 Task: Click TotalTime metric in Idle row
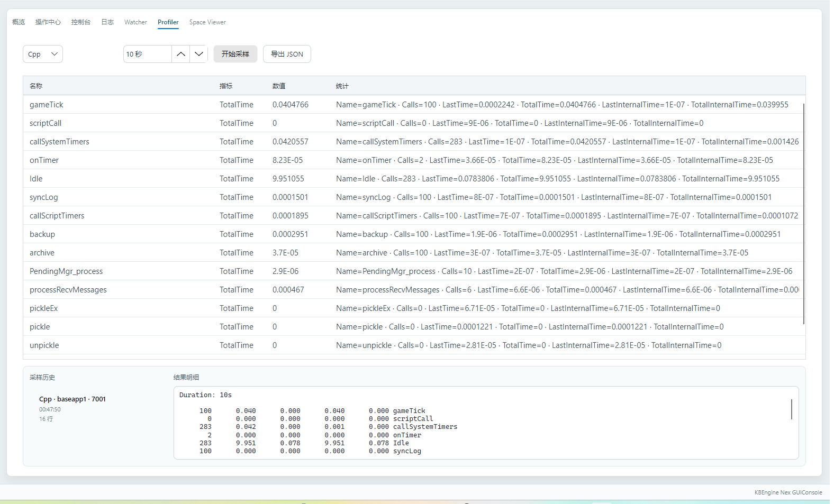point(237,179)
